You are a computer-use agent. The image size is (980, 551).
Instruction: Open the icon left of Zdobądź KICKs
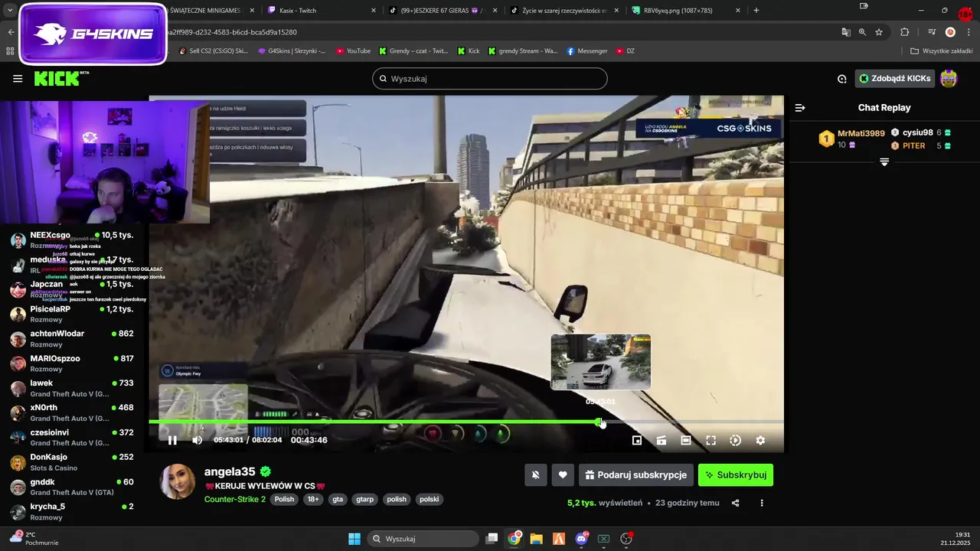842,78
